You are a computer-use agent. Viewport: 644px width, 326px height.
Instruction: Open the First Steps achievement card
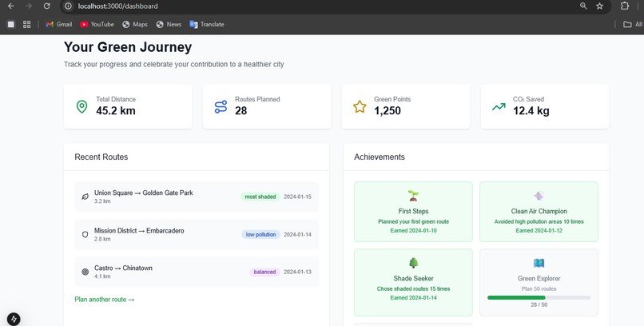(x=413, y=212)
